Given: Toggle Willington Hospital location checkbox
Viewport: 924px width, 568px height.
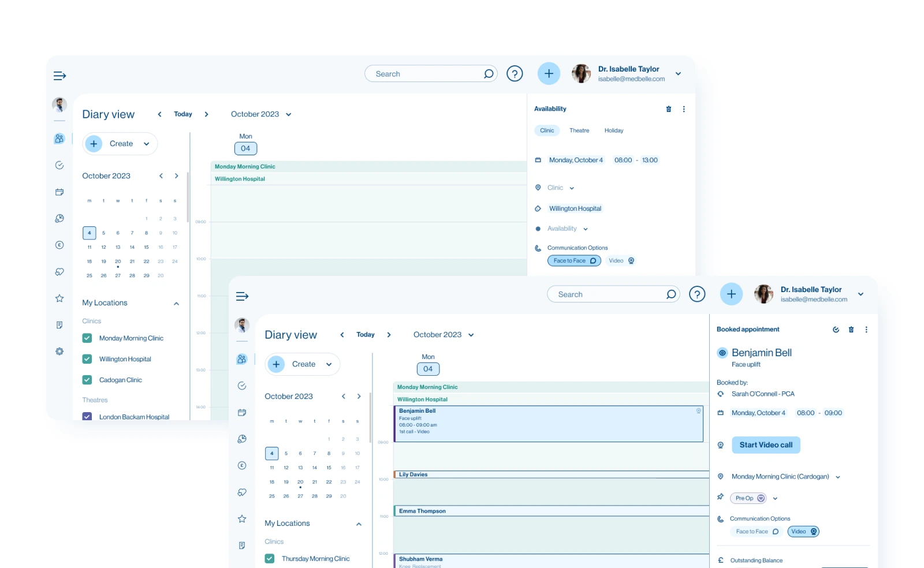Looking at the screenshot, I should [x=87, y=359].
